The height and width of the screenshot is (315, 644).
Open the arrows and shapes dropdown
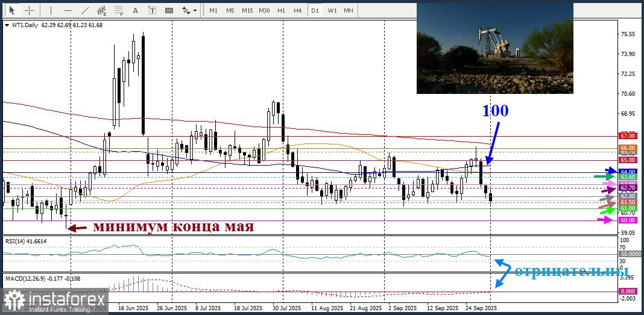point(189,10)
